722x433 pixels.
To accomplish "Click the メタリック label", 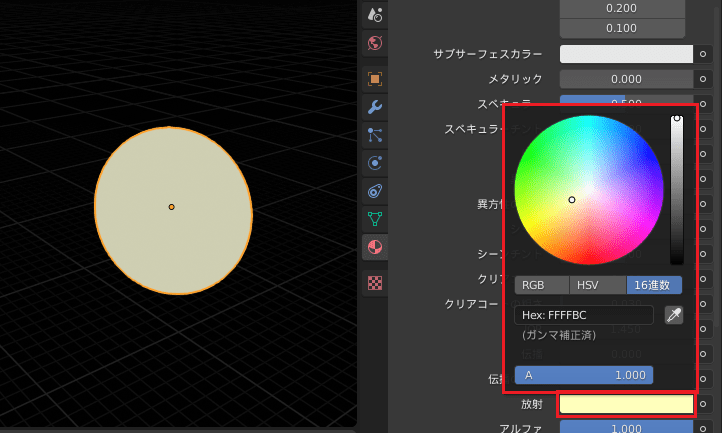I will 515,79.
